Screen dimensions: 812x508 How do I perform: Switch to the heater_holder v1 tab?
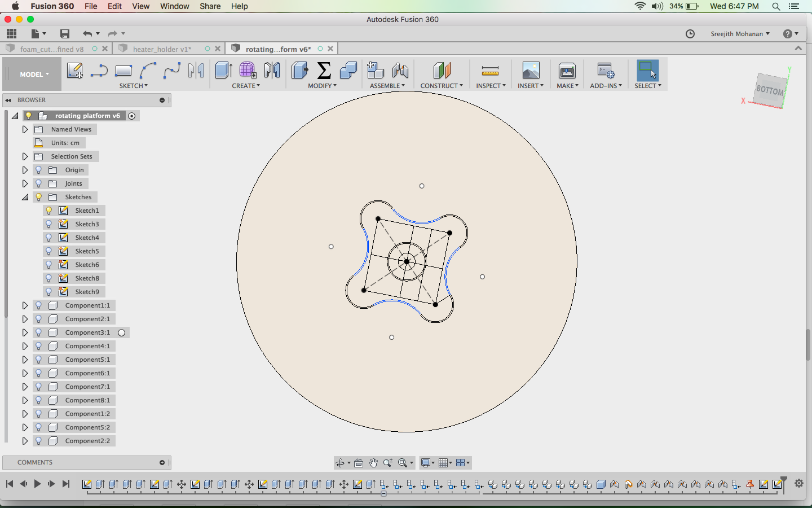[162, 49]
